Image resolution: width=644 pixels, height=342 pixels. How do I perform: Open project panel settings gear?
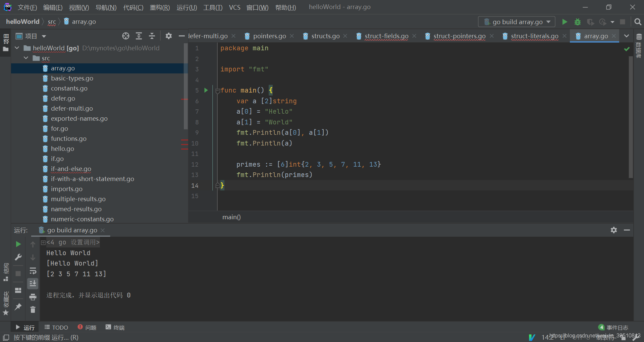(x=169, y=36)
